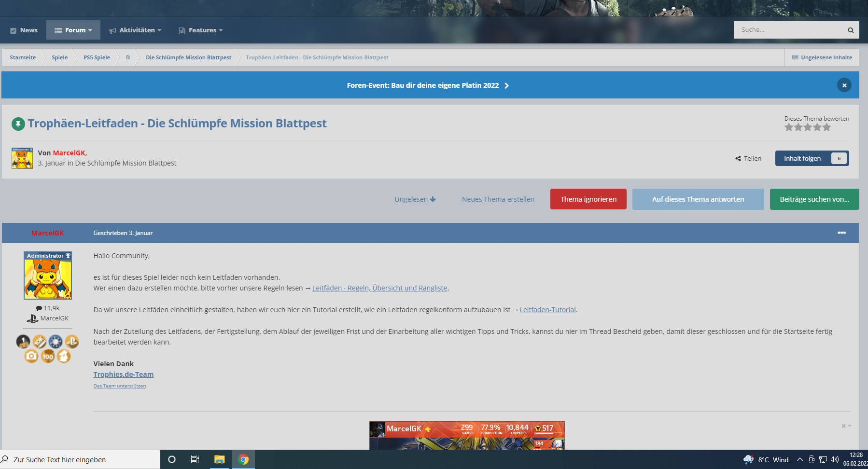
Task: Rate the topic with five stars
Action: 827,127
